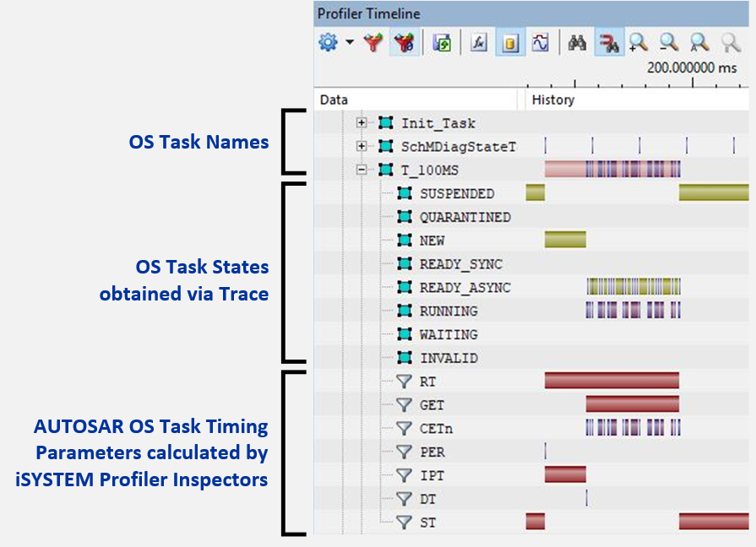Collapse the T_100MS tree node
This screenshot has width=756, height=547.
tap(362, 170)
